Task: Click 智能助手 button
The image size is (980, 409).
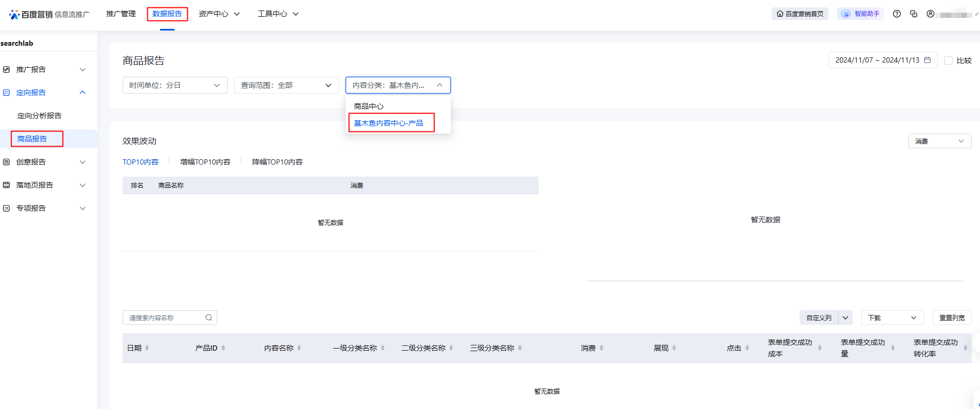Action: [x=861, y=14]
